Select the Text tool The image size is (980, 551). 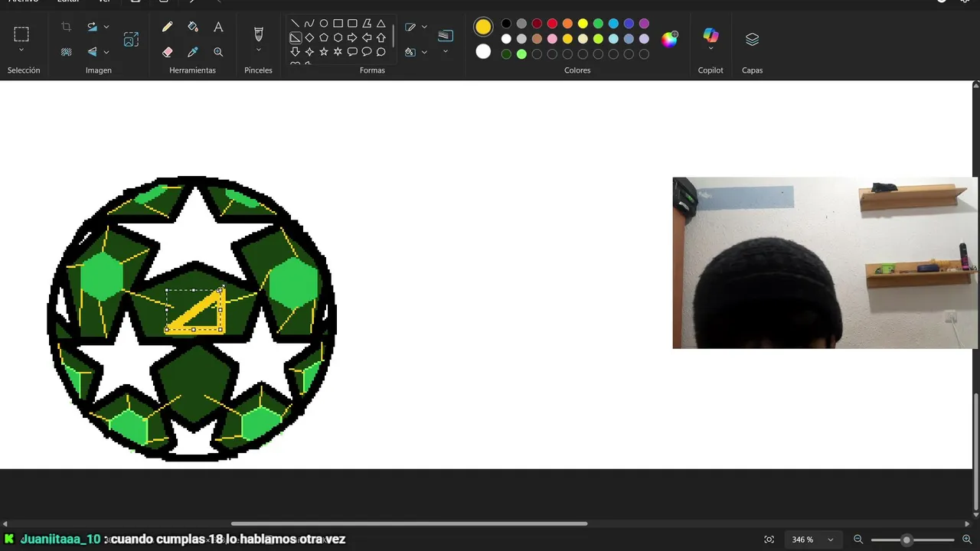pos(218,27)
